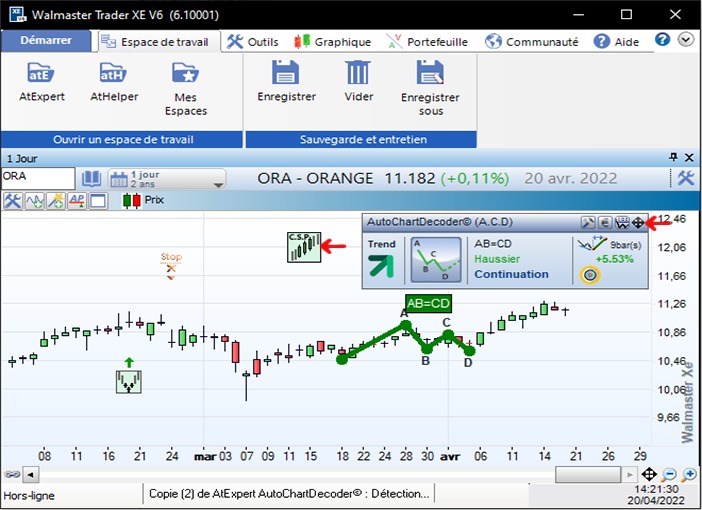The height and width of the screenshot is (510, 702).
Task: Expand the 1 jour 2 ans period dropdown
Action: pos(167,179)
